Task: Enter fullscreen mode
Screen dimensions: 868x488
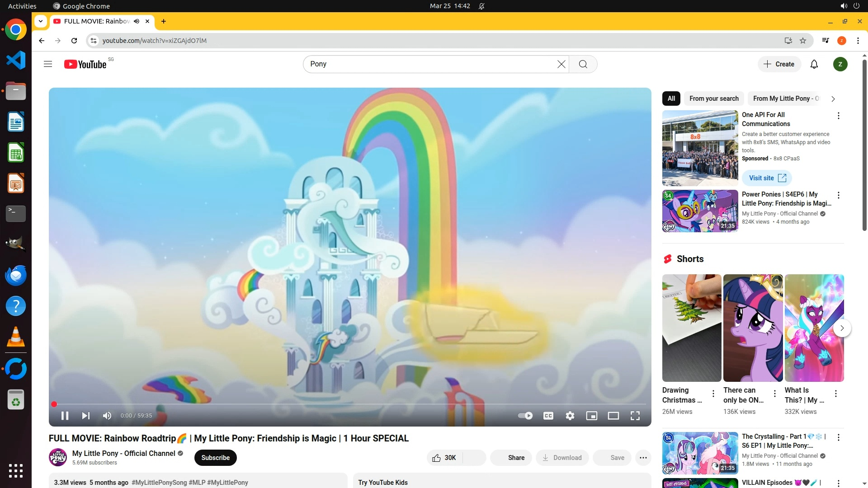Action: (x=635, y=416)
